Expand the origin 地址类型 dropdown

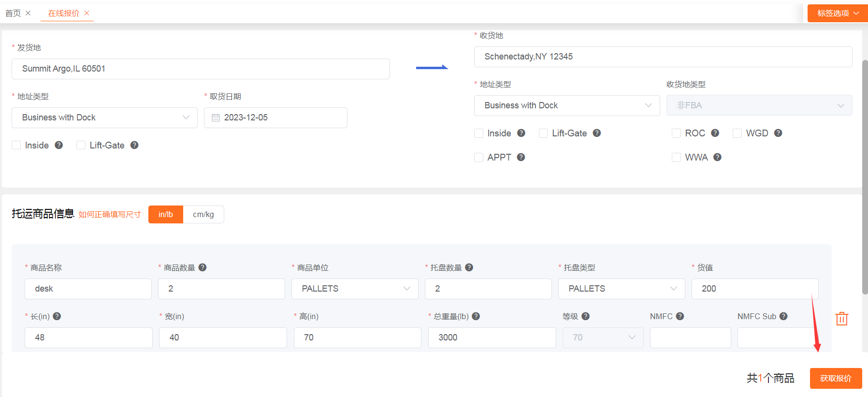point(104,118)
